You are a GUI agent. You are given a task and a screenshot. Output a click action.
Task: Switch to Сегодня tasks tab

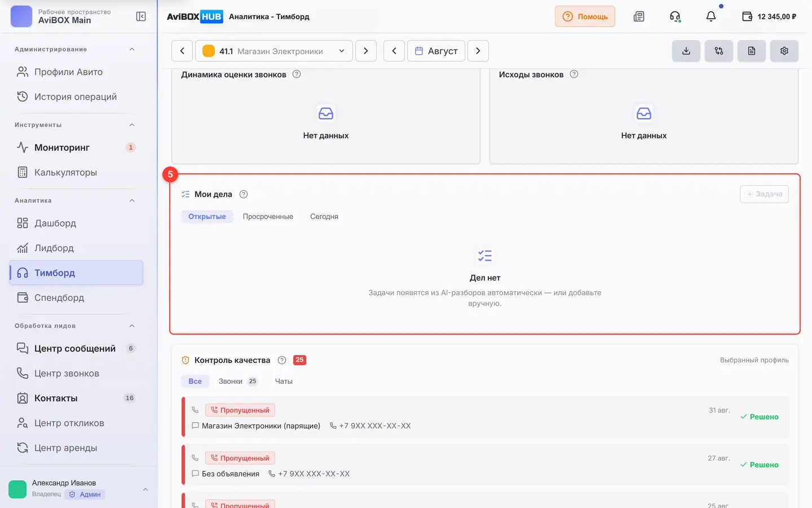[324, 217]
